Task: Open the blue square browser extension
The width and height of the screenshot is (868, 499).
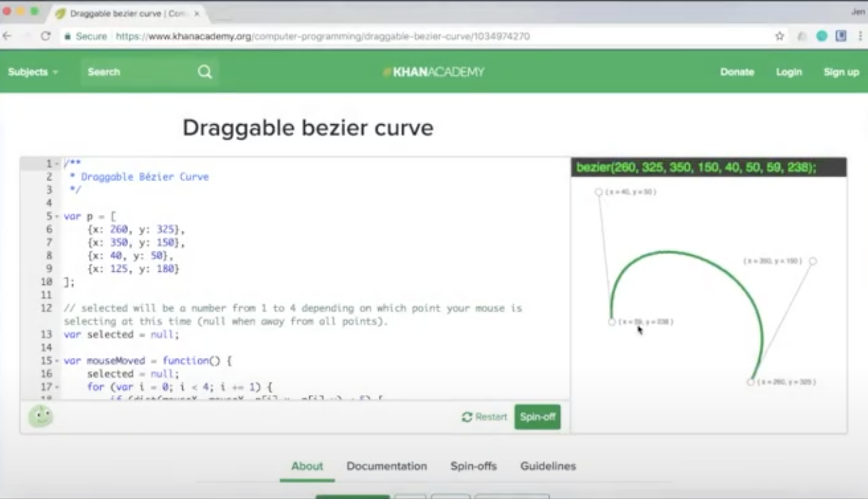Action: 841,36
